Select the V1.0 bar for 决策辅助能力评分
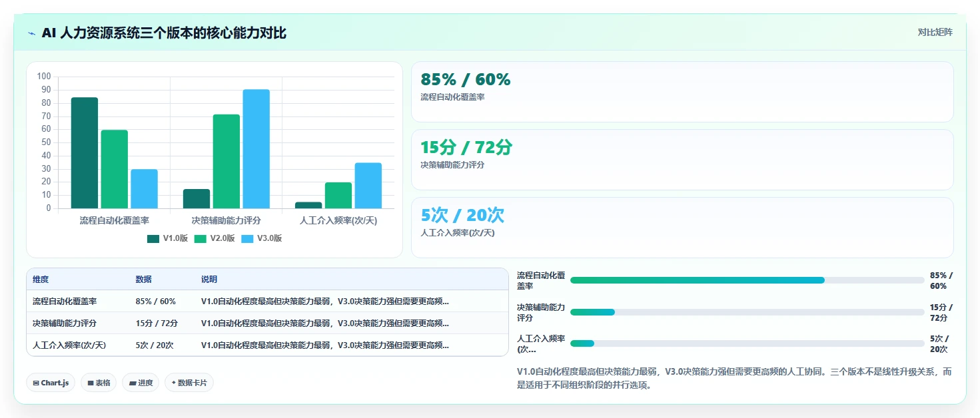 197,199
